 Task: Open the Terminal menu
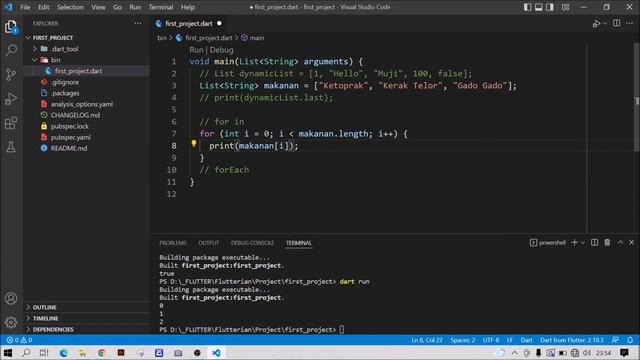(x=160, y=7)
